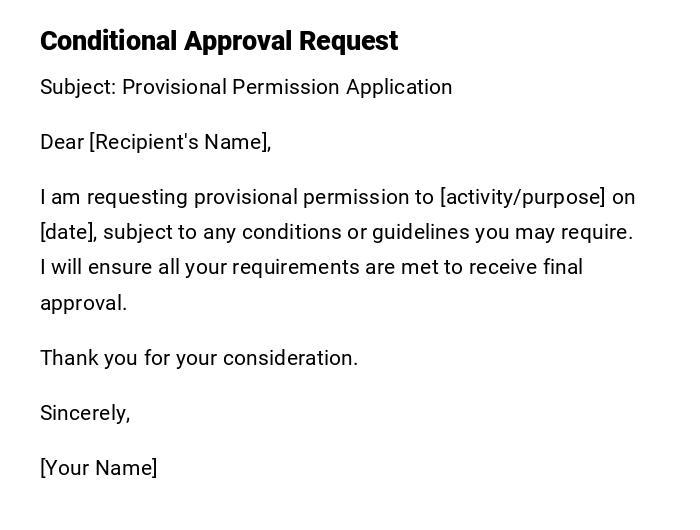700x530 pixels.
Task: Click the Subject line text
Action: [x=245, y=87]
